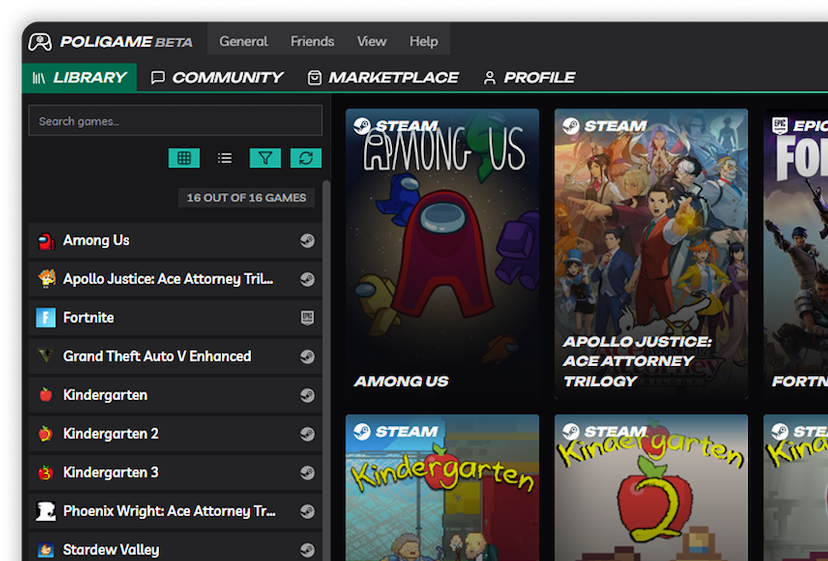828x561 pixels.
Task: Open the Kindergarten 2 game card
Action: pyautogui.click(x=651, y=488)
